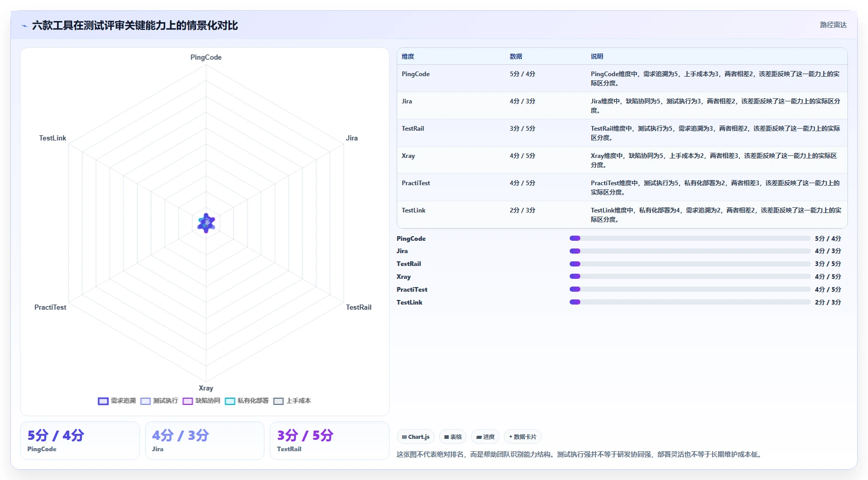Select the 进度 chip
Screen dimensions: 868x480
(x=485, y=437)
